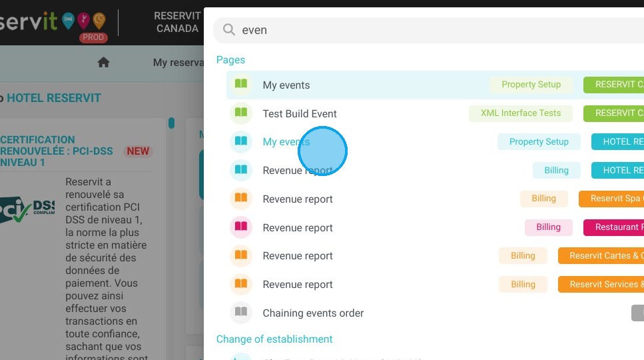Screen dimensions: 644x360
Task: Click the Reservit Cartes orange badge
Action: (601, 255)
